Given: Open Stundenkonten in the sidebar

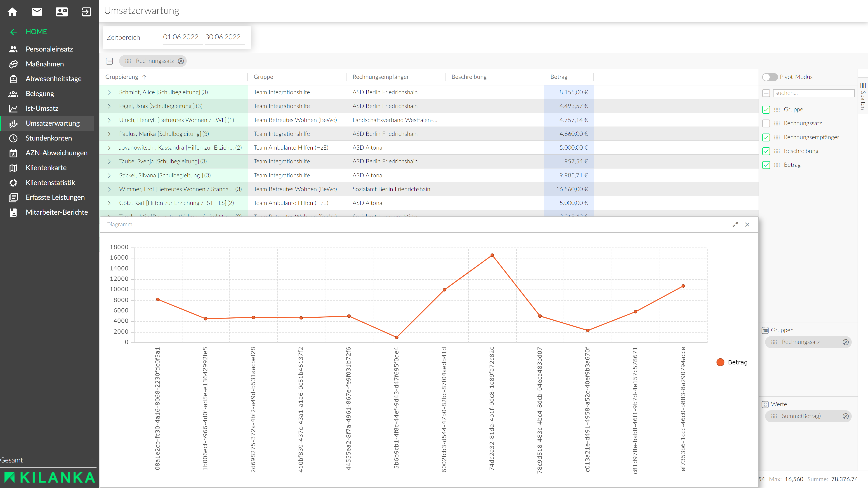Looking at the screenshot, I should [49, 138].
